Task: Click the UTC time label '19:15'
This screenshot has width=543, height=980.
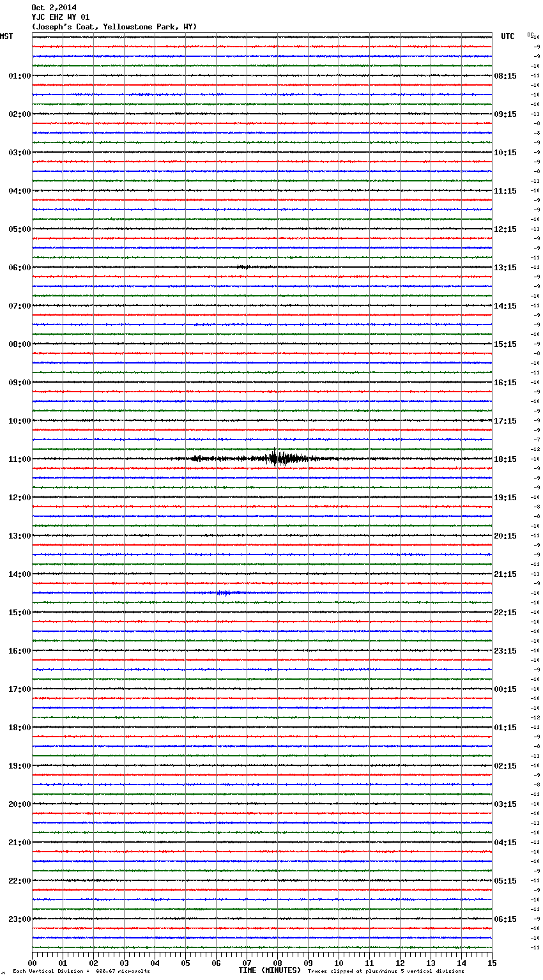Action: (505, 498)
